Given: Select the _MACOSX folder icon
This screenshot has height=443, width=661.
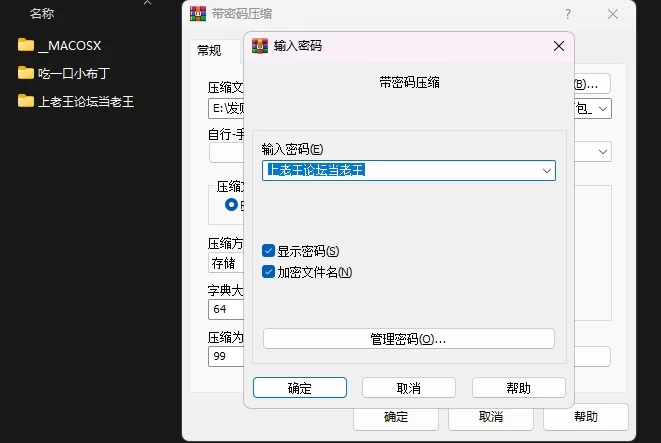Looking at the screenshot, I should pos(26,45).
